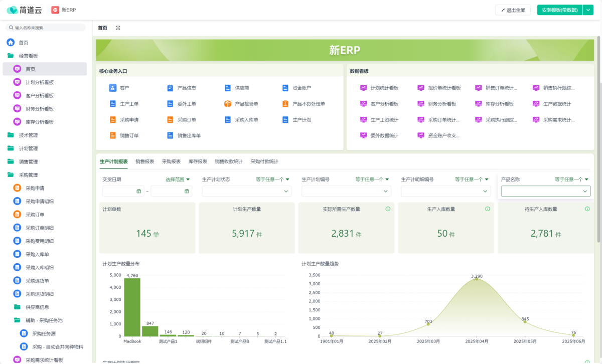This screenshot has height=364, width=602.
Task: Click the 财务分析看板 sidebar icon
Action: click(17, 109)
